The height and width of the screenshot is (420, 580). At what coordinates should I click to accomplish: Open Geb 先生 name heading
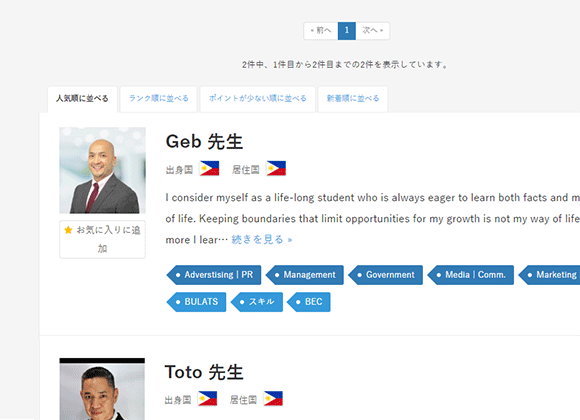pyautogui.click(x=204, y=142)
